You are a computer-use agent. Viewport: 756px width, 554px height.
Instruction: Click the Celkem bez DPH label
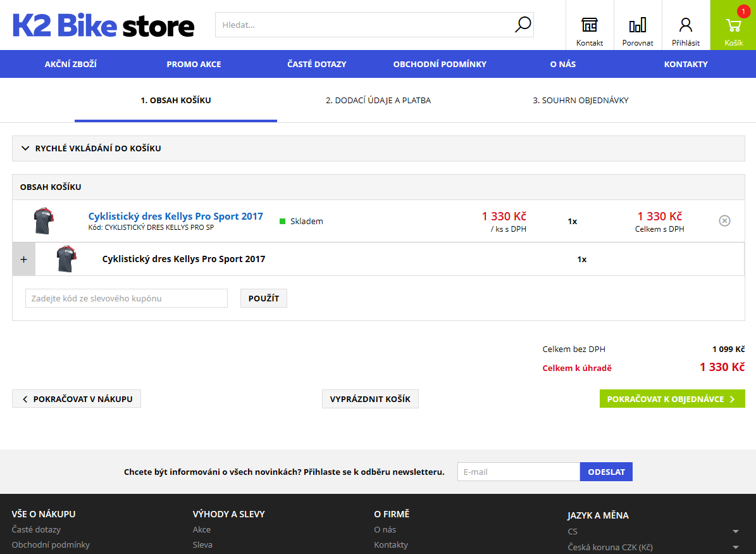coord(574,349)
